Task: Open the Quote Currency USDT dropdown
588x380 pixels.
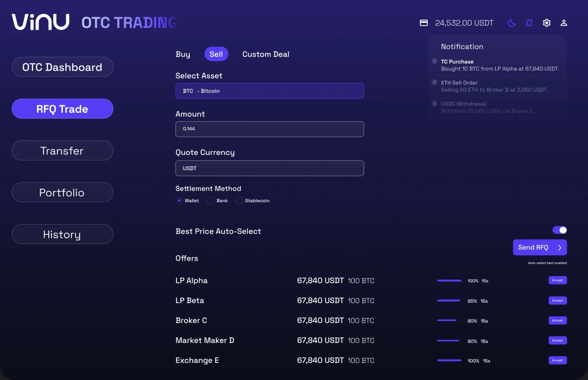Action: (x=269, y=168)
